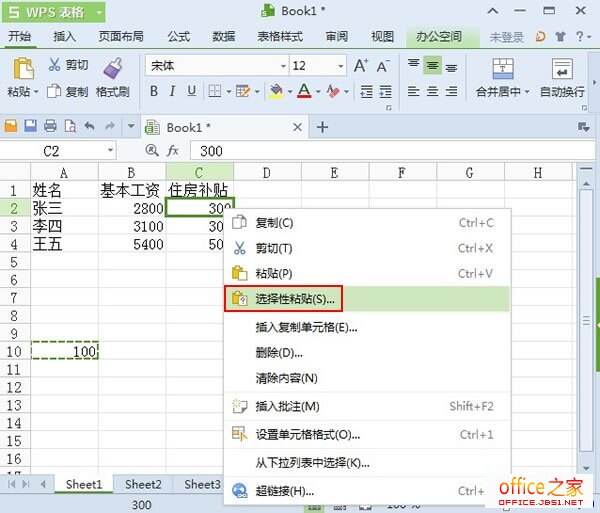This screenshot has height=513, width=600.
Task: Switch to the 页面布局 ribbon tab
Action: pos(121,36)
